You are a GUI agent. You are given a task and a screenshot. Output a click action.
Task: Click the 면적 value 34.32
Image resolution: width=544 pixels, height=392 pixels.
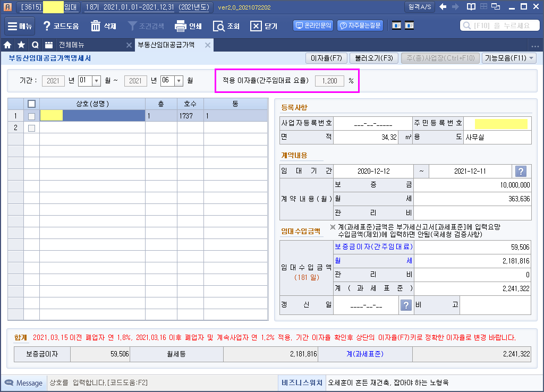[366, 137]
